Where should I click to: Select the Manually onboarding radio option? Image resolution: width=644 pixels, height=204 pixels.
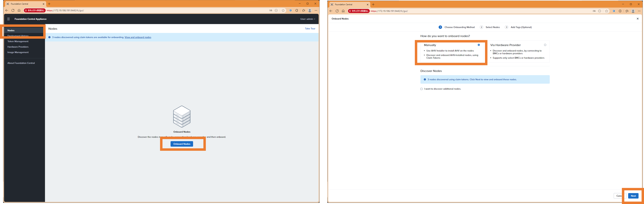[x=479, y=45]
